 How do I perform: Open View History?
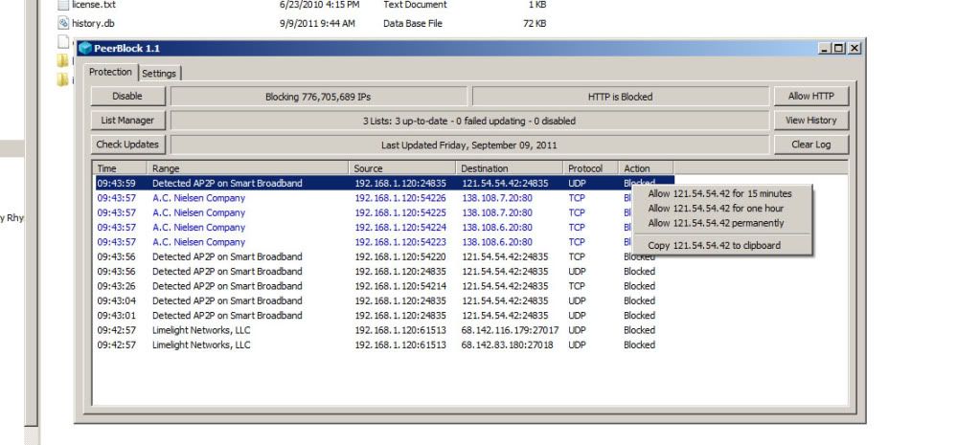pos(810,121)
